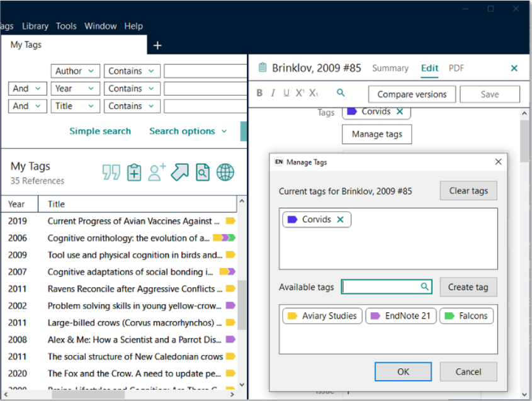The image size is (532, 401).
Task: Click the Copy References clipboard icon
Action: point(133,171)
